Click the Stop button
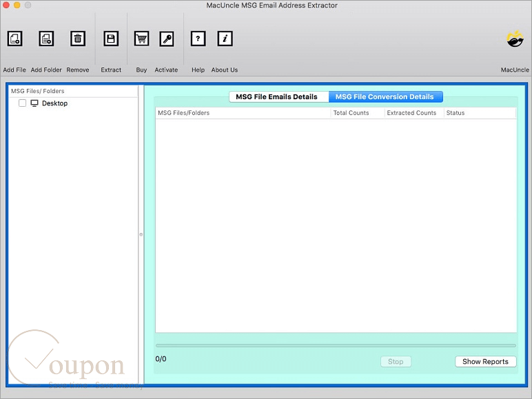Screen dimensions: 532x399 point(396,362)
